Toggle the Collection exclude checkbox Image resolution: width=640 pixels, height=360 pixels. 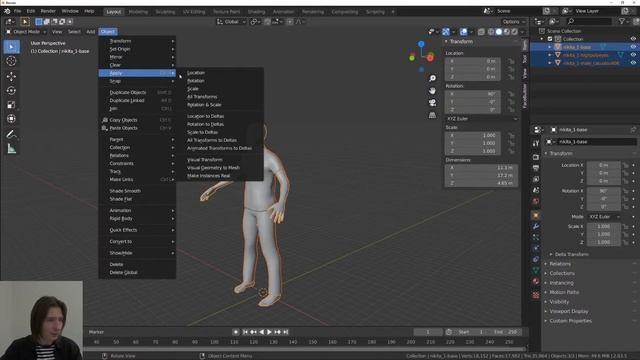tap(550, 39)
